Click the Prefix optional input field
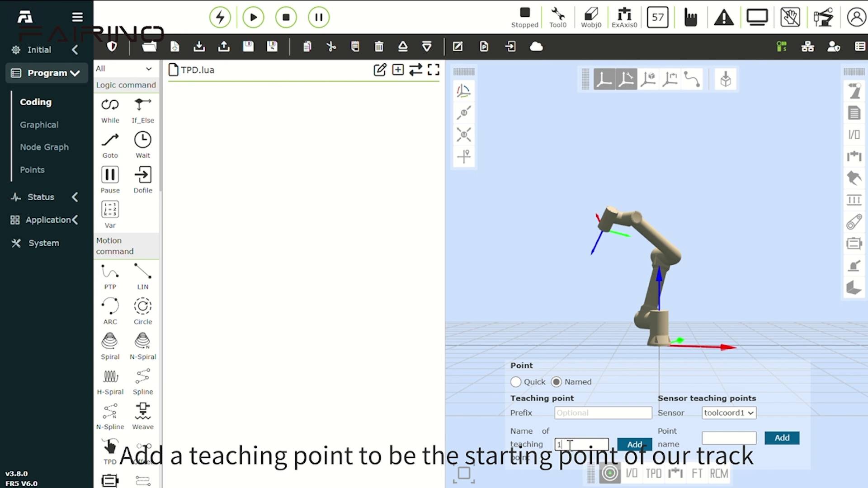The height and width of the screenshot is (488, 868). pos(603,413)
